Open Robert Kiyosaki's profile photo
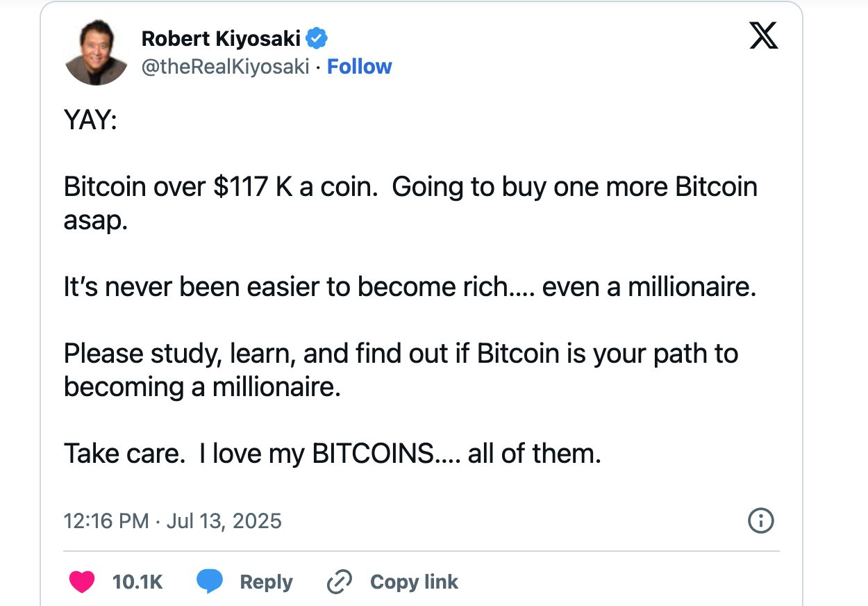868x606 pixels. [96, 54]
